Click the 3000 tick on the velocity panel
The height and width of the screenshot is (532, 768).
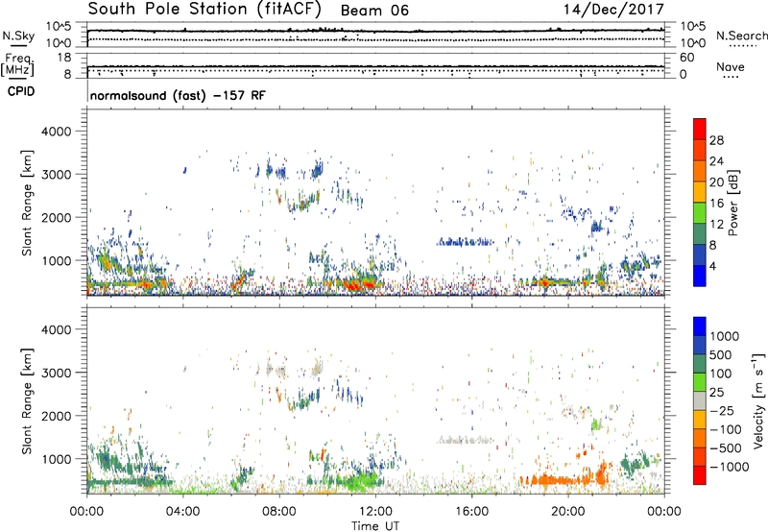coord(56,373)
